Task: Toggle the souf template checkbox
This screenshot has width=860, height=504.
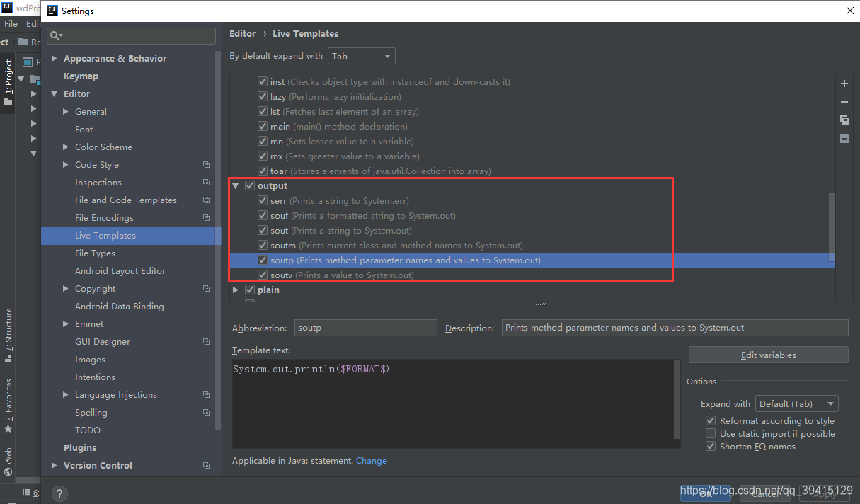Action: (263, 216)
